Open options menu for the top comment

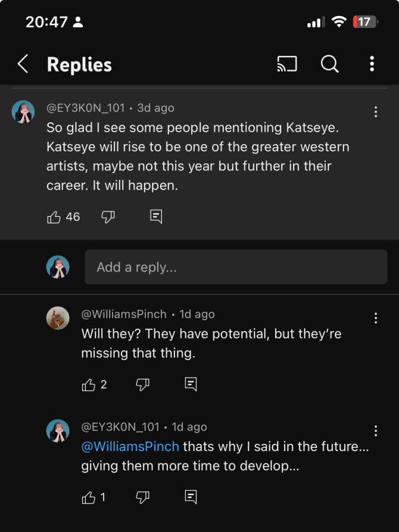(376, 112)
